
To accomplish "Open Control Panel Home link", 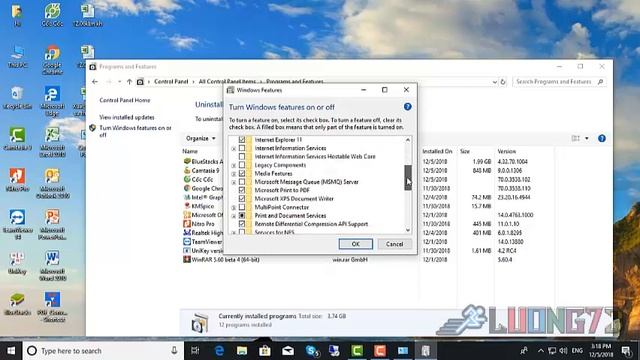I will [125, 100].
